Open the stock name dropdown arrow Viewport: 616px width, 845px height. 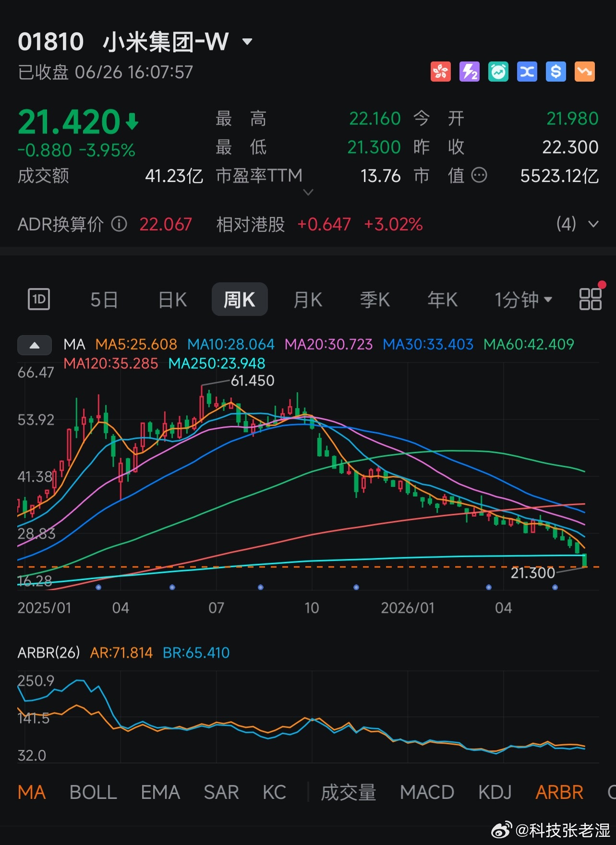247,42
